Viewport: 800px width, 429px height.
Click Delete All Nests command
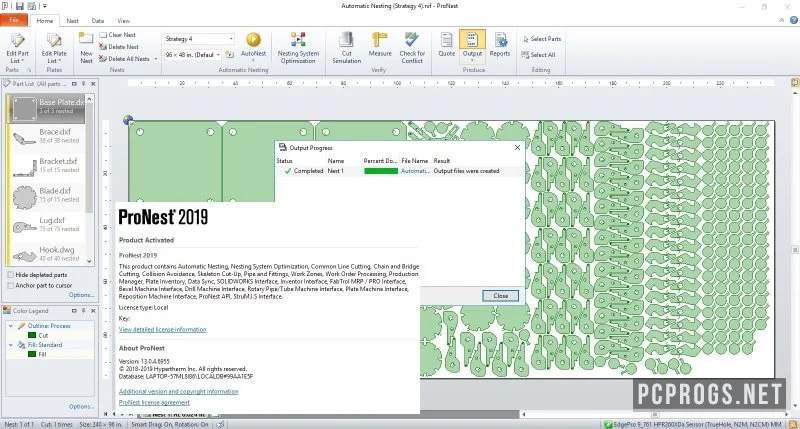point(124,59)
